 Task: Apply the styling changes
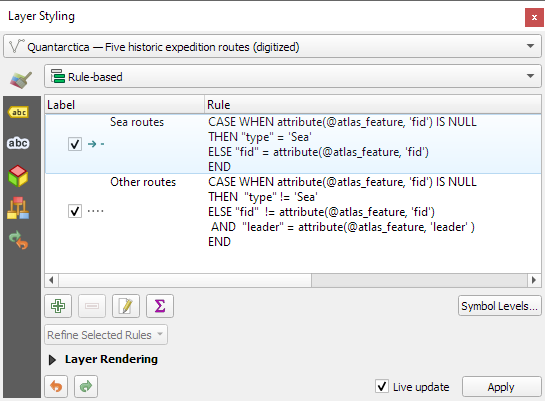[501, 387]
